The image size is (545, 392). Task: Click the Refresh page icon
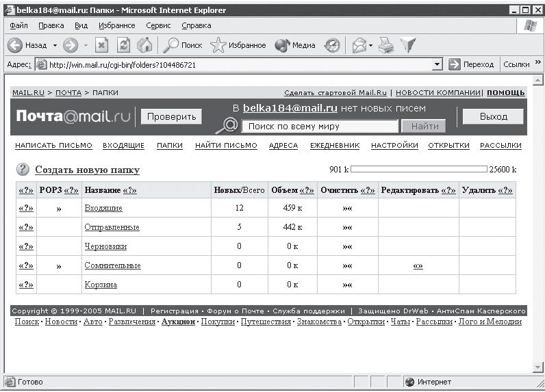coord(123,45)
